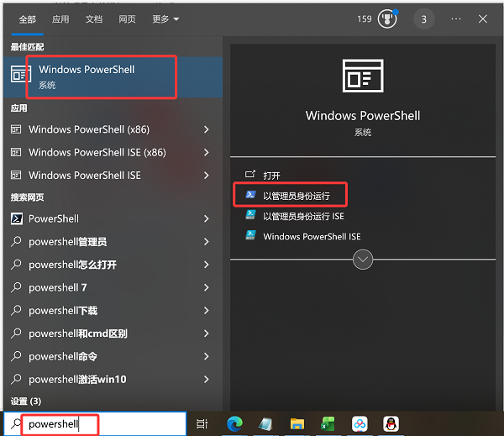This screenshot has height=436, width=504.
Task: Click 以管理员身份运行 action
Action: pyautogui.click(x=297, y=196)
